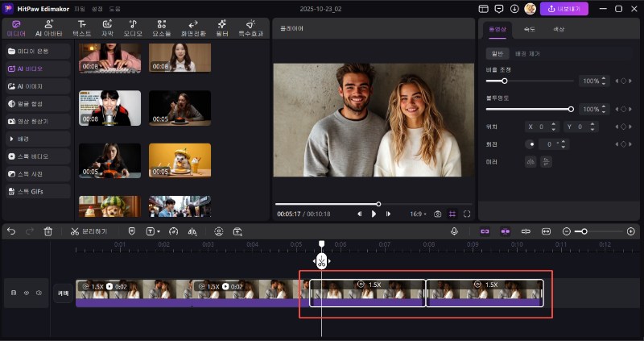
Task: Take a snapshot with the camera icon
Action: pyautogui.click(x=437, y=214)
